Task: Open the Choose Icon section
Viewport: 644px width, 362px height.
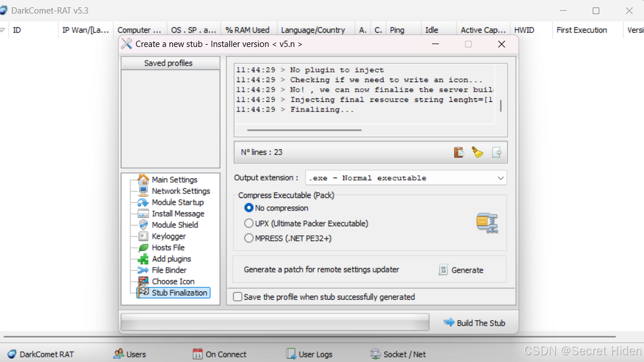Action: [x=173, y=281]
